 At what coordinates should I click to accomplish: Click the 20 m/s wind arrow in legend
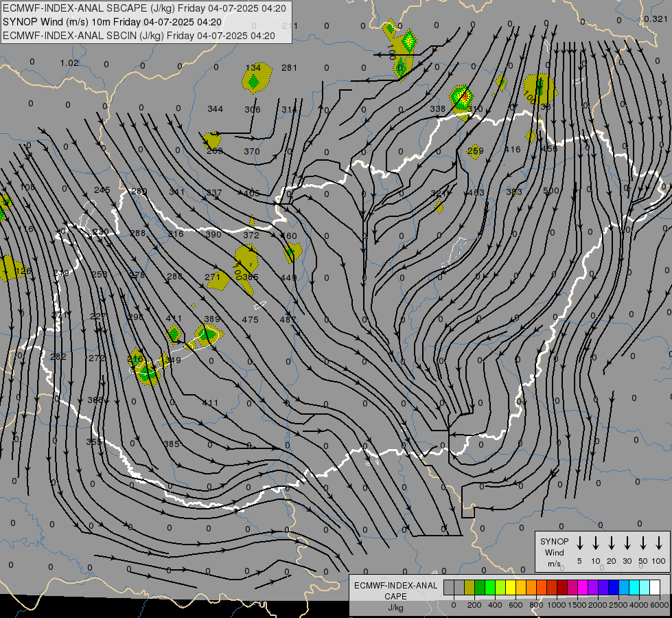(x=611, y=543)
